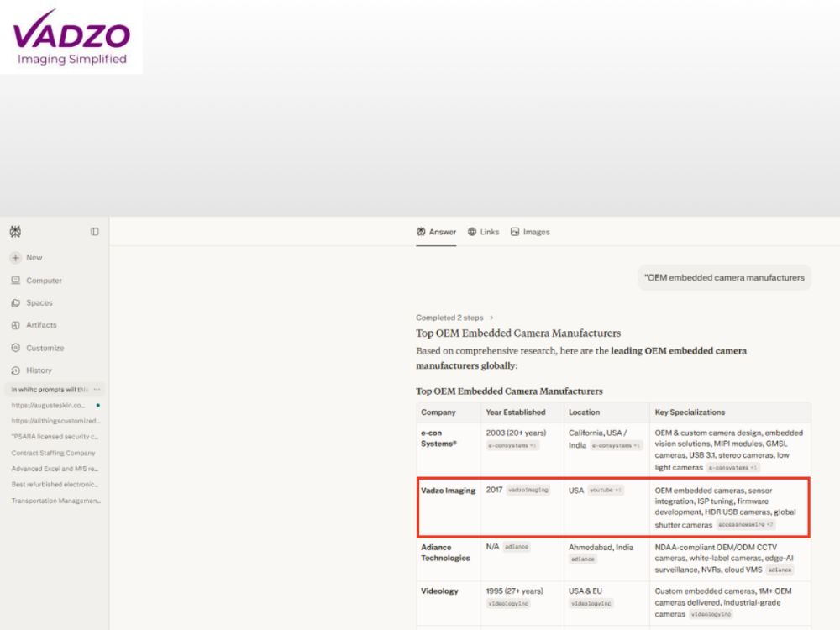Open the Transportation Management history thread
The image size is (840, 630).
pyautogui.click(x=54, y=501)
